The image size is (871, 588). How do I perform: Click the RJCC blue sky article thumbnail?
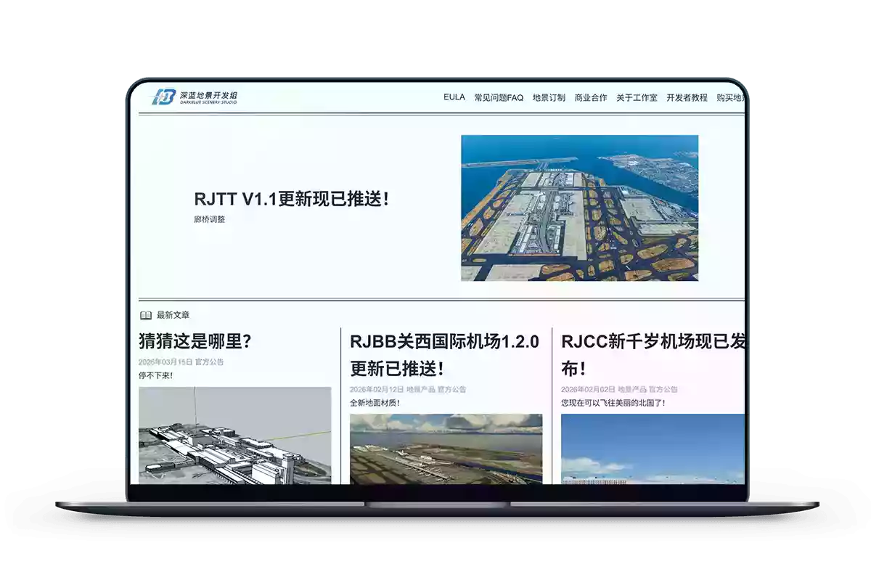coord(652,449)
